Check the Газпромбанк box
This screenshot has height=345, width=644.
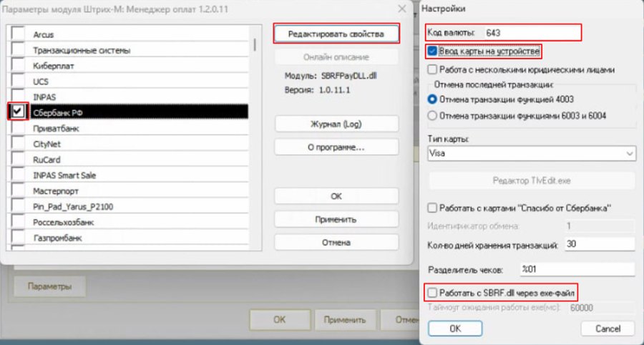pos(18,238)
